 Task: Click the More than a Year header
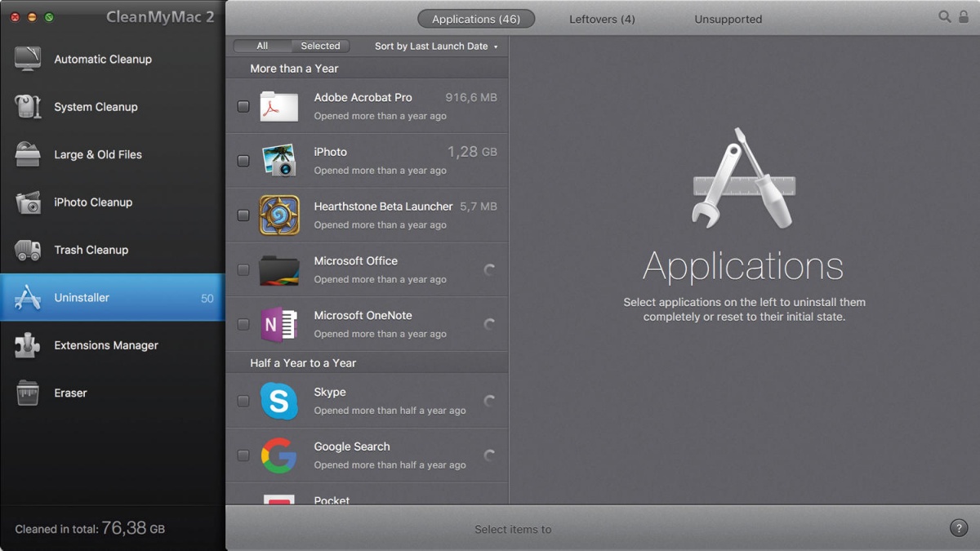[x=294, y=69]
